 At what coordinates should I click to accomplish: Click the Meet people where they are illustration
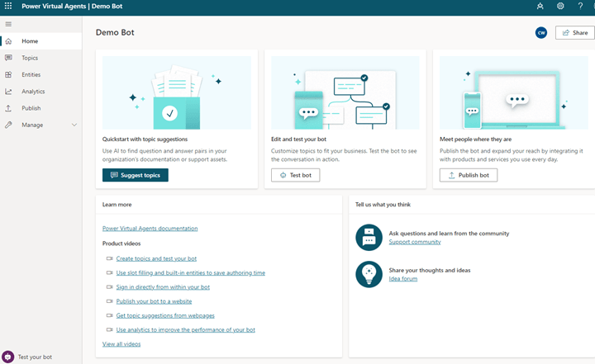514,93
